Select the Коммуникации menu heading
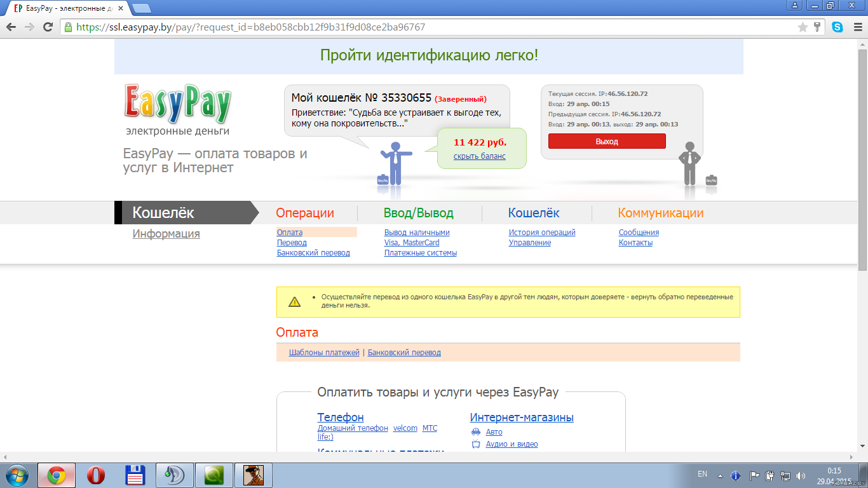This screenshot has height=488, width=868. click(x=661, y=213)
